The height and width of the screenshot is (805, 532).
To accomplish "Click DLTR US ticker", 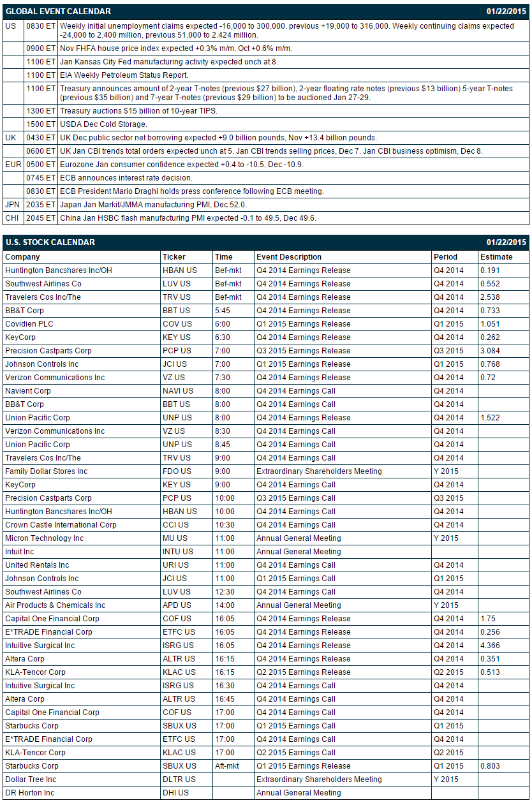I will point(179,779).
